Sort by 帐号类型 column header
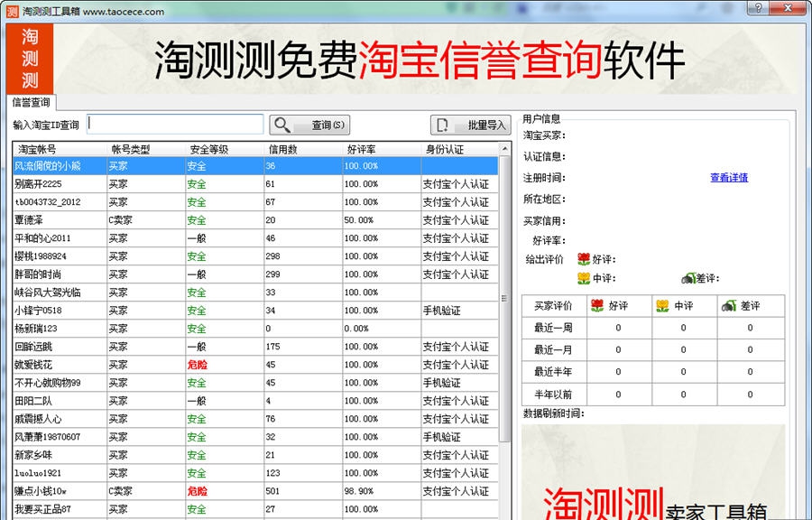Image resolution: width=812 pixels, height=520 pixels. click(x=146, y=150)
